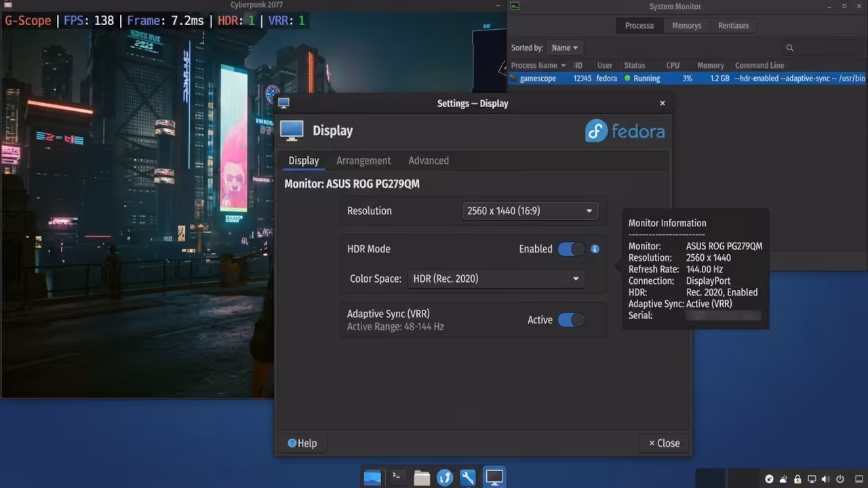Launch the terminal from the taskbar

[x=398, y=477]
